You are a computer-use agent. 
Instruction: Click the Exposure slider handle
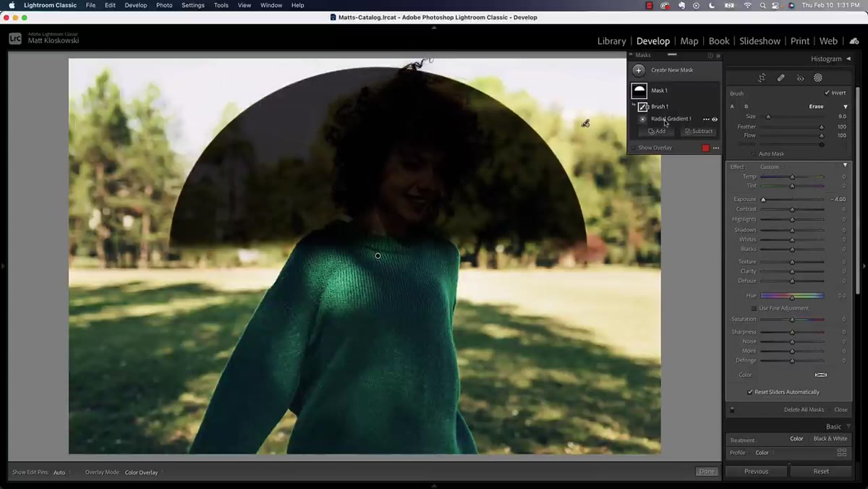(x=763, y=200)
